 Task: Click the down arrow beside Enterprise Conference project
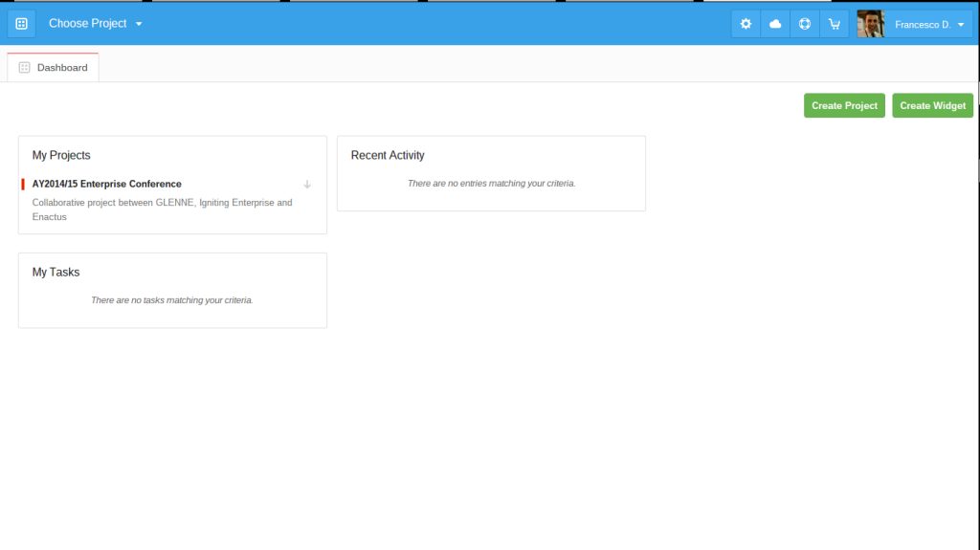click(x=307, y=184)
